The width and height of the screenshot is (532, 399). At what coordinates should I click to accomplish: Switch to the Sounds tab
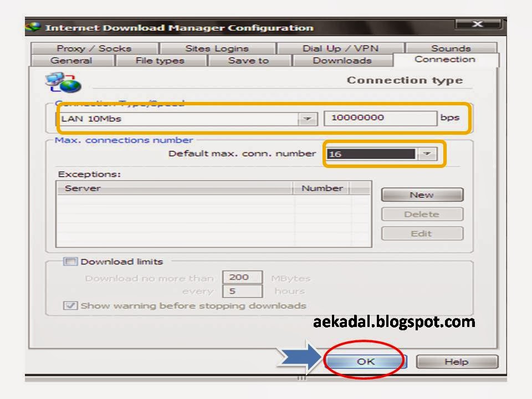point(451,48)
